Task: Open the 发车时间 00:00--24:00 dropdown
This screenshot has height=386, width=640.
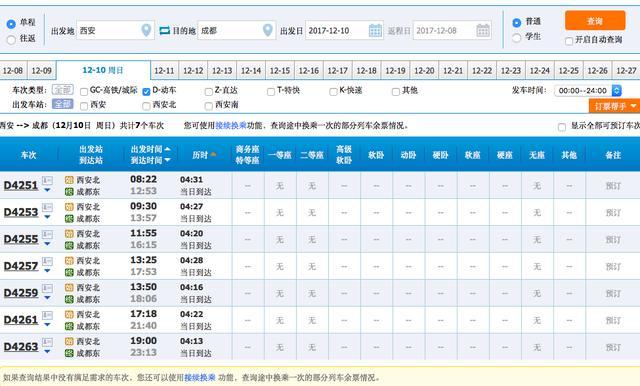Action: click(587, 91)
